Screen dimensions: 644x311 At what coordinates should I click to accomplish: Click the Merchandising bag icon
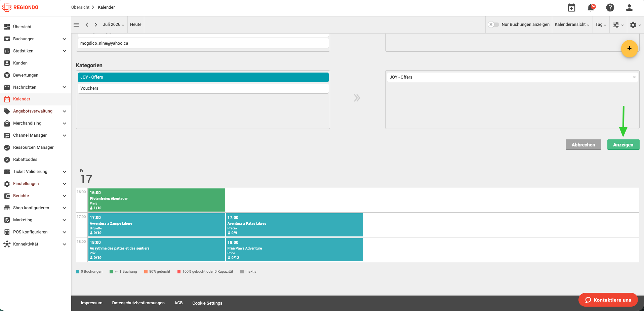click(7, 123)
